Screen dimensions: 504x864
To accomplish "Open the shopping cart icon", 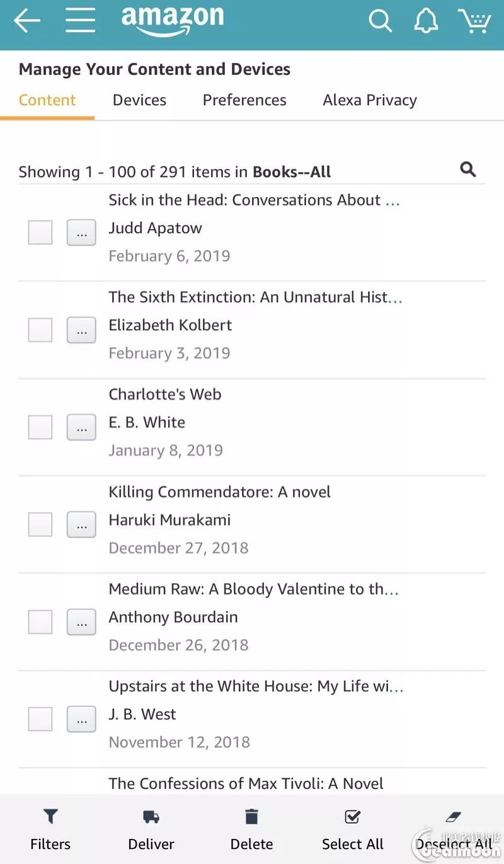I will pyautogui.click(x=474, y=21).
